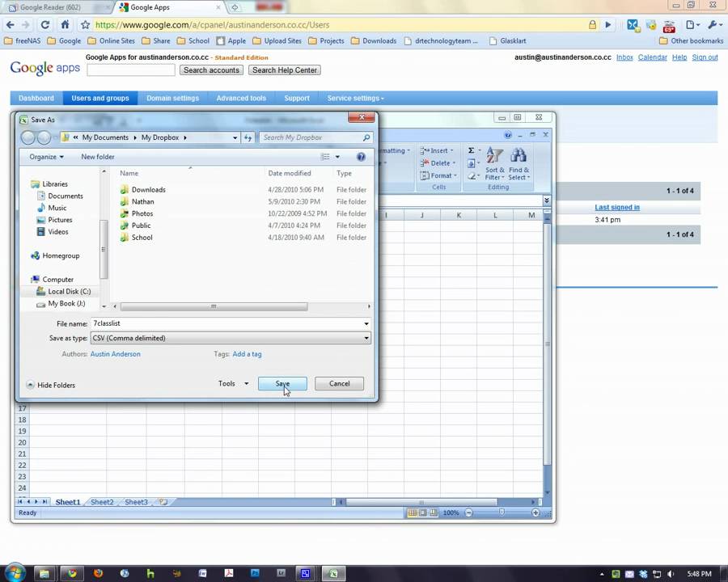Open the Tools dropdown in Save As dialog
Screen dimensions: 728x582
click(x=234, y=383)
